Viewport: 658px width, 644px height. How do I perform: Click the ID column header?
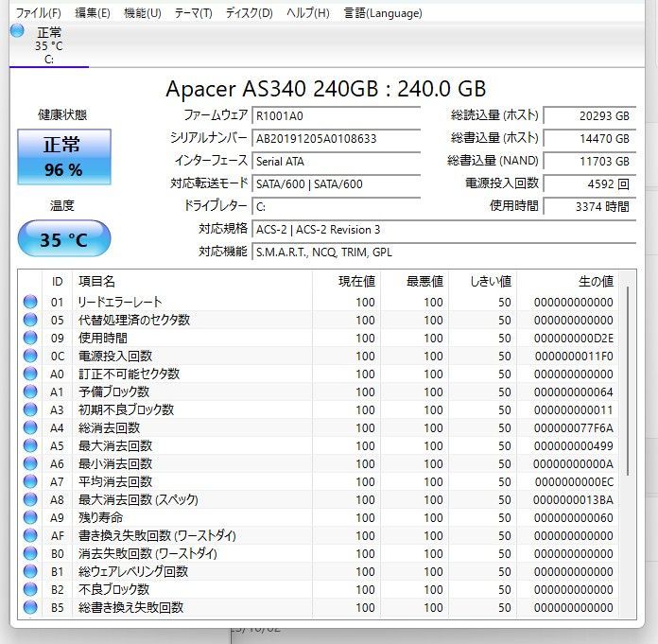pyautogui.click(x=58, y=281)
